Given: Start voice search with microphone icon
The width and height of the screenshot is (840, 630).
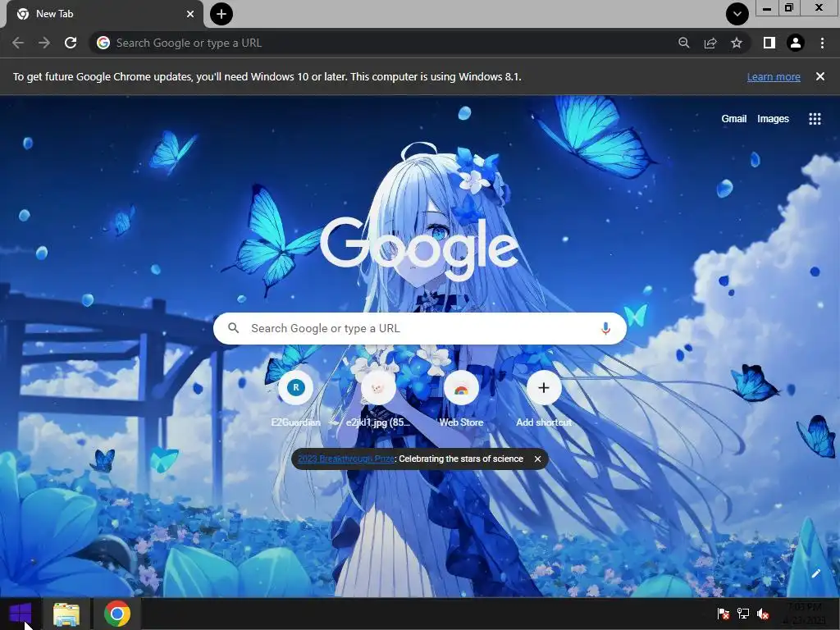Looking at the screenshot, I should tap(606, 328).
